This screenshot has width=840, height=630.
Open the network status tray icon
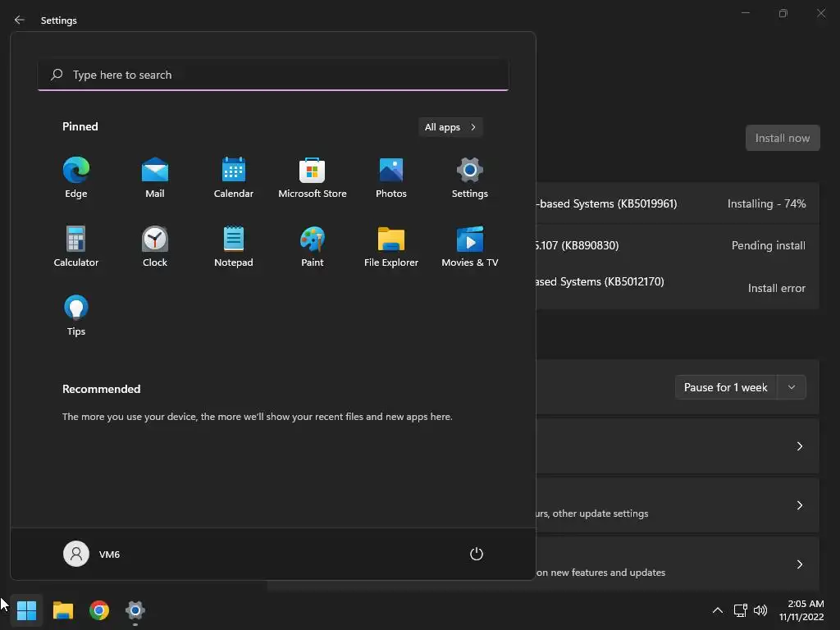[x=741, y=610]
